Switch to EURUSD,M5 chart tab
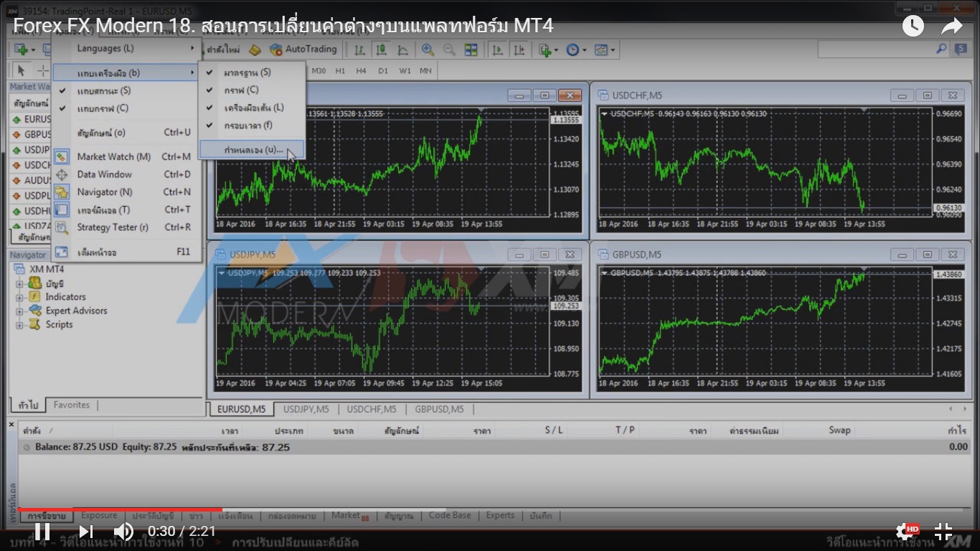This screenshot has width=980, height=551. pos(241,409)
